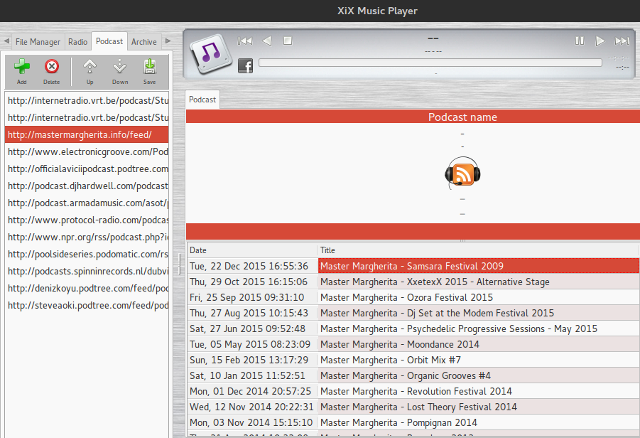Skip to next track
The image size is (640, 438).
click(x=622, y=41)
